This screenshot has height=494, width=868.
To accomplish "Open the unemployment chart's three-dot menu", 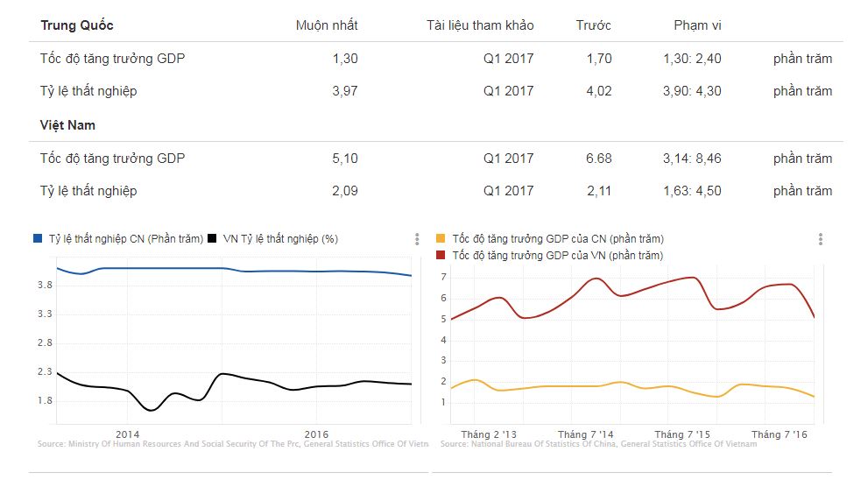I will pos(416,239).
